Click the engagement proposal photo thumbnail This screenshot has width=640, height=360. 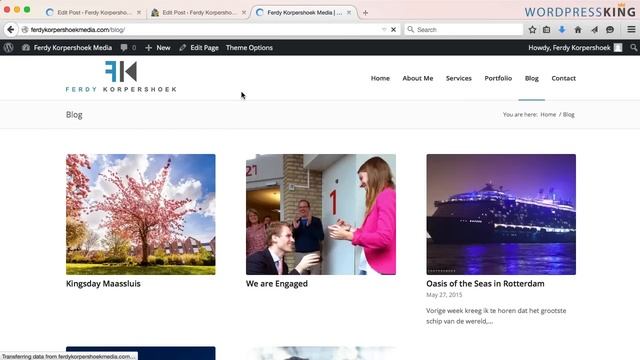point(321,214)
